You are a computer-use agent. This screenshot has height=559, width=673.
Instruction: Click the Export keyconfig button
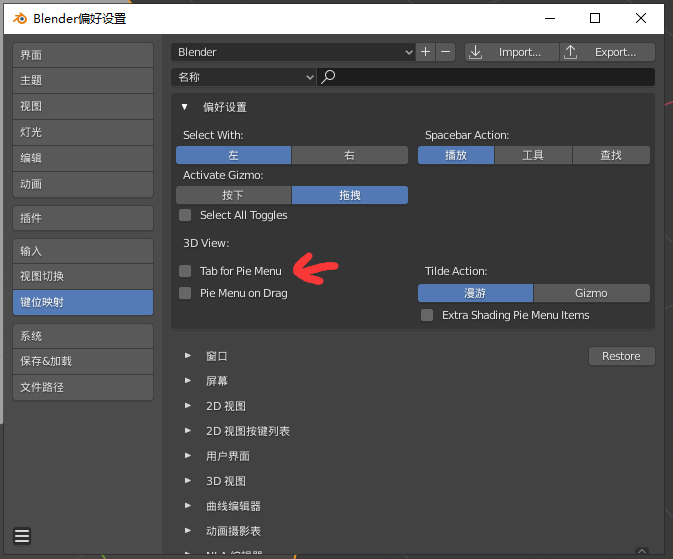607,52
